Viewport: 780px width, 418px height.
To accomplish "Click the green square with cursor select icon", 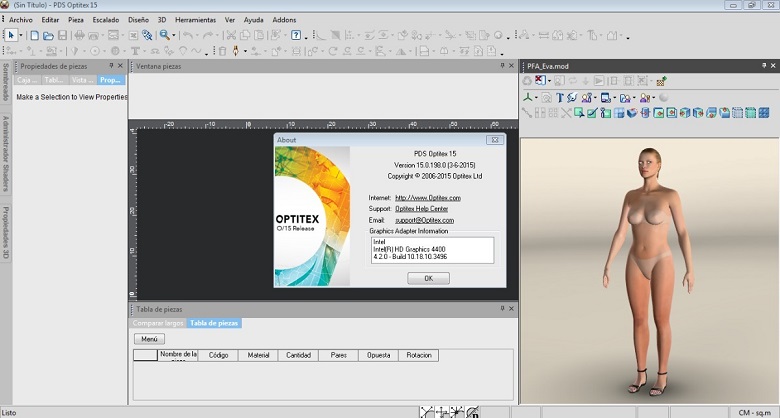I will coord(579,113).
